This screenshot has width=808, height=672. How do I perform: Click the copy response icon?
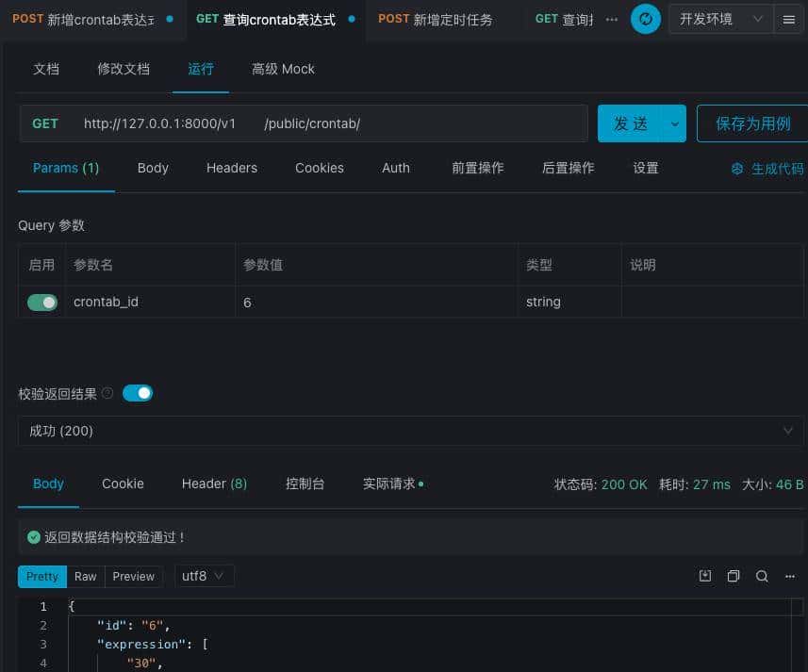[734, 575]
